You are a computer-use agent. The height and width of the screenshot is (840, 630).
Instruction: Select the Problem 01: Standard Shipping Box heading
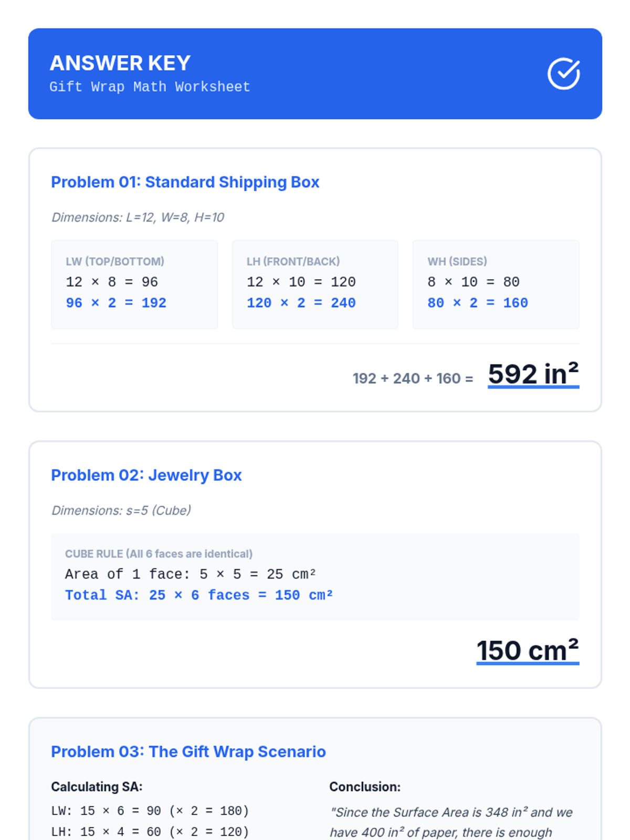[185, 182]
